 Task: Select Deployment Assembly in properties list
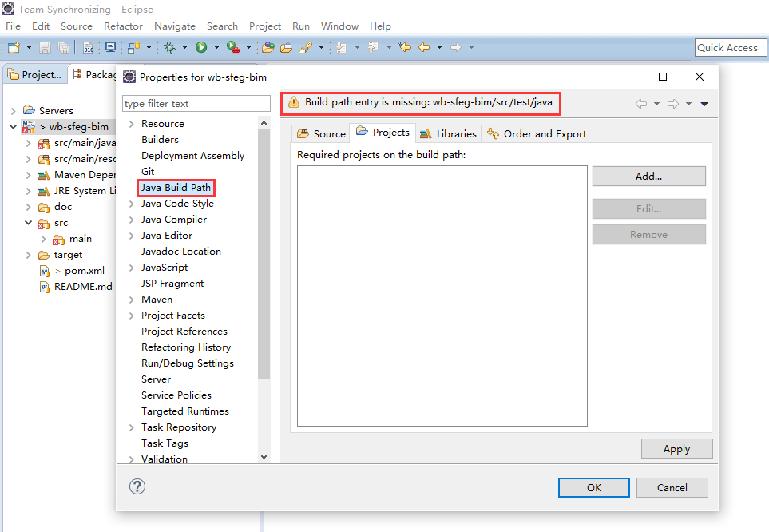(x=192, y=156)
